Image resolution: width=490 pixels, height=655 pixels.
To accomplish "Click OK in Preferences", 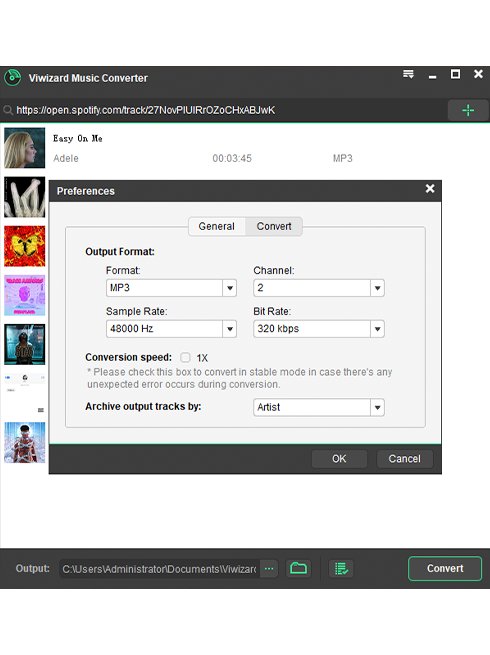I will tap(339, 459).
